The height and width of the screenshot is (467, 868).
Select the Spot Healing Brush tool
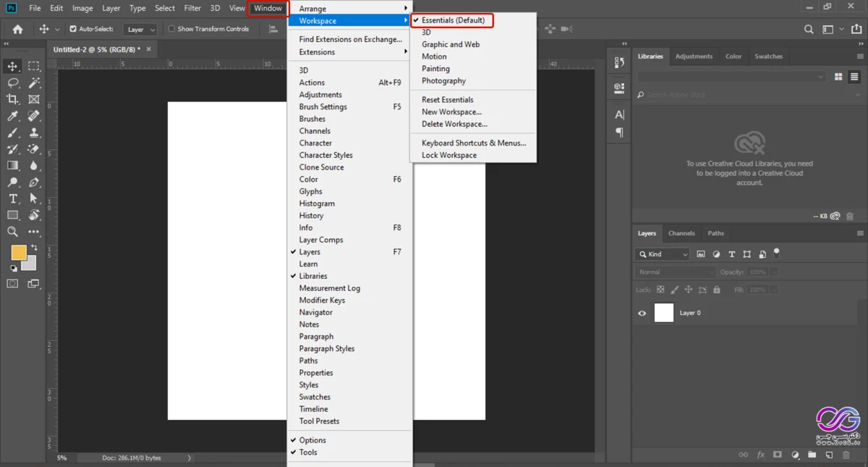[34, 116]
